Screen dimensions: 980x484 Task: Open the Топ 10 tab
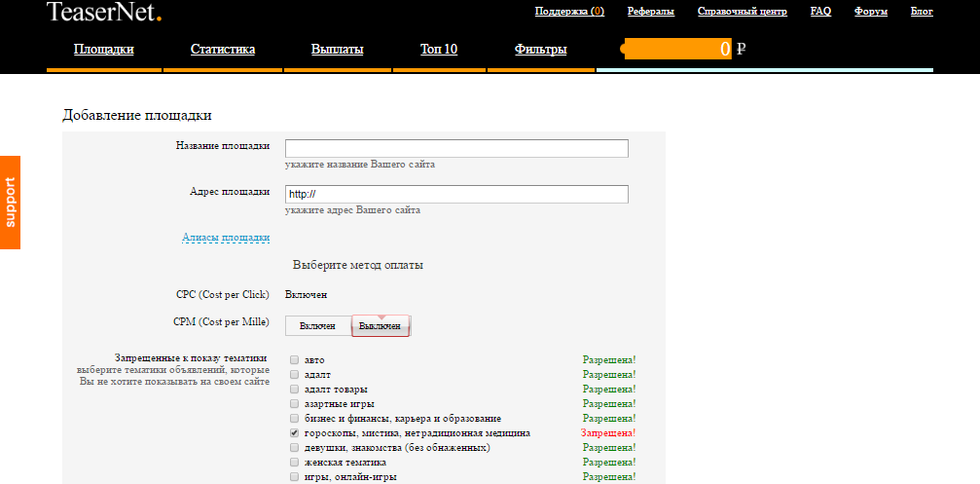(x=439, y=49)
